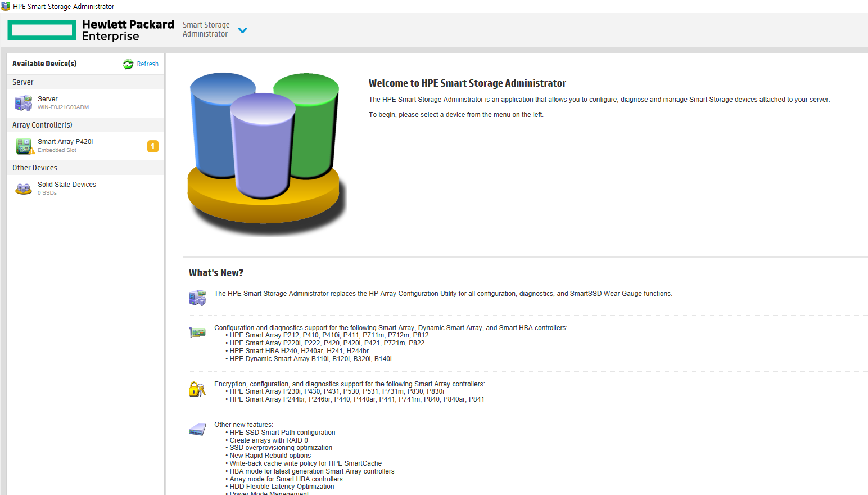The image size is (868, 495).
Task: Click the Array Controller(s) section header
Action: pyautogui.click(x=85, y=125)
